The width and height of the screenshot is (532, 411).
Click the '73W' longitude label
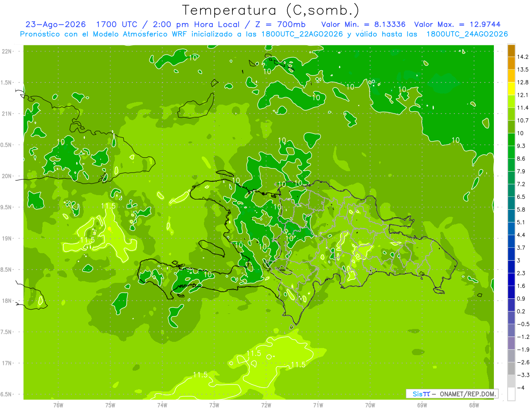(214, 405)
